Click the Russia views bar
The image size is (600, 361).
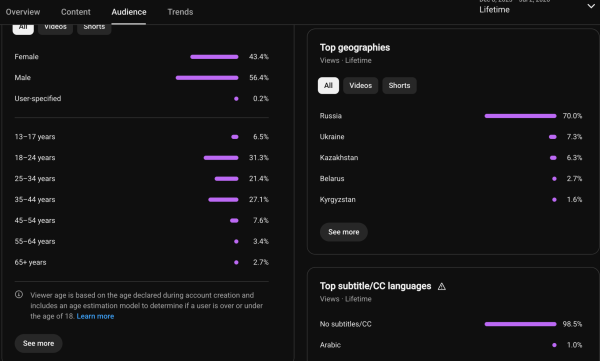click(520, 116)
